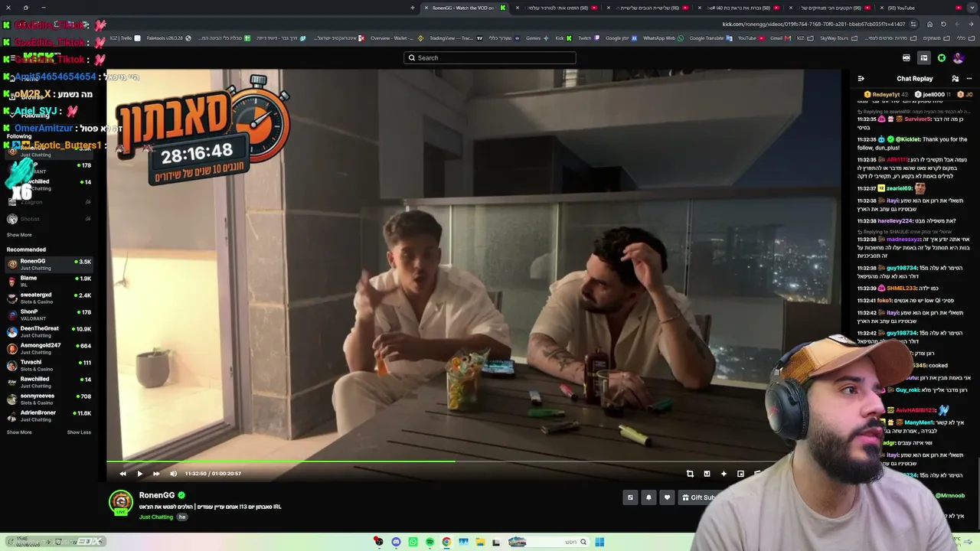The height and width of the screenshot is (551, 980).
Task: Open DeenTheGreat channel in Recommended
Action: [49, 331]
